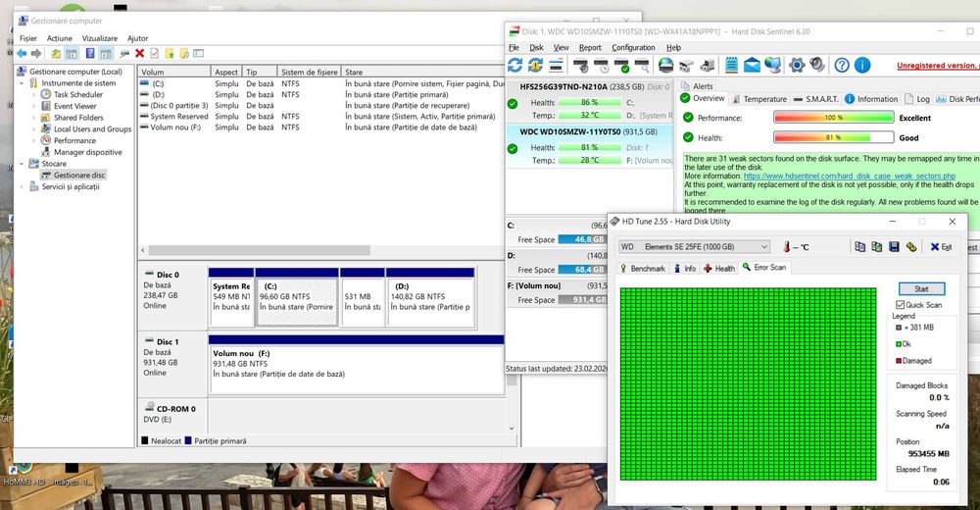Click the speaker sound icon in Sentinel toolbar
Viewport: 980px width, 510px height.
[x=817, y=65]
